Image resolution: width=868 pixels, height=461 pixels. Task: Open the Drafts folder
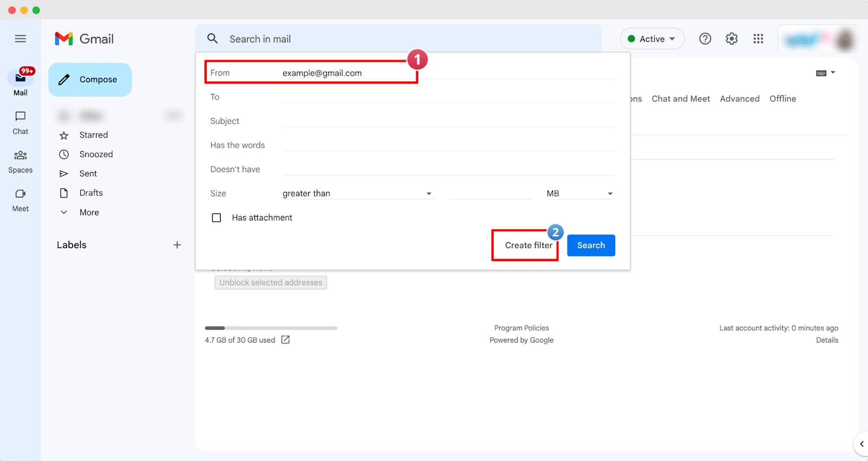coord(91,193)
